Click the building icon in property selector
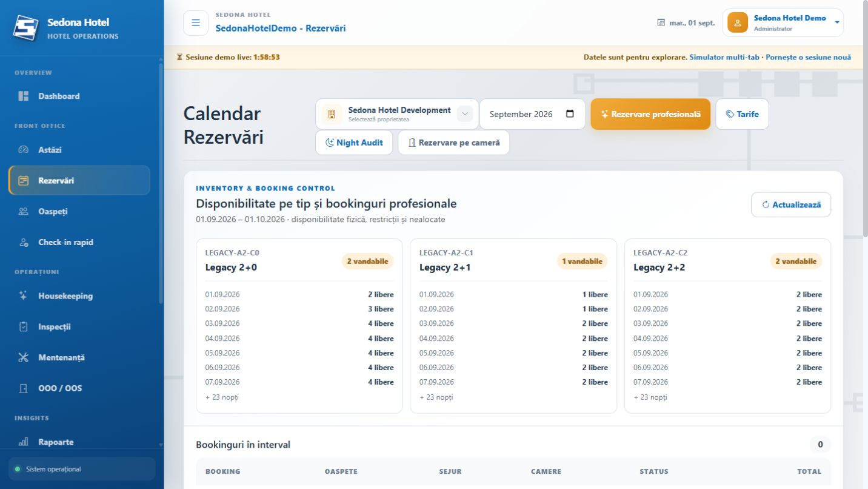The image size is (868, 489). (332, 114)
